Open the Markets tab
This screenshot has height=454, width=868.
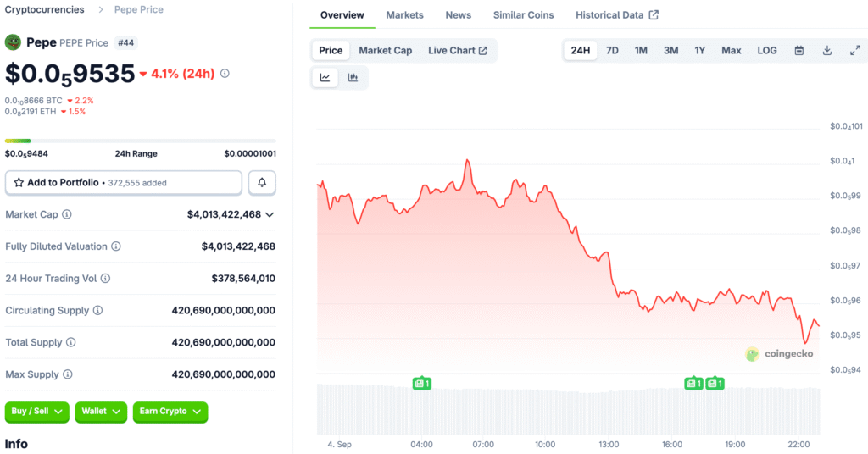(x=404, y=15)
